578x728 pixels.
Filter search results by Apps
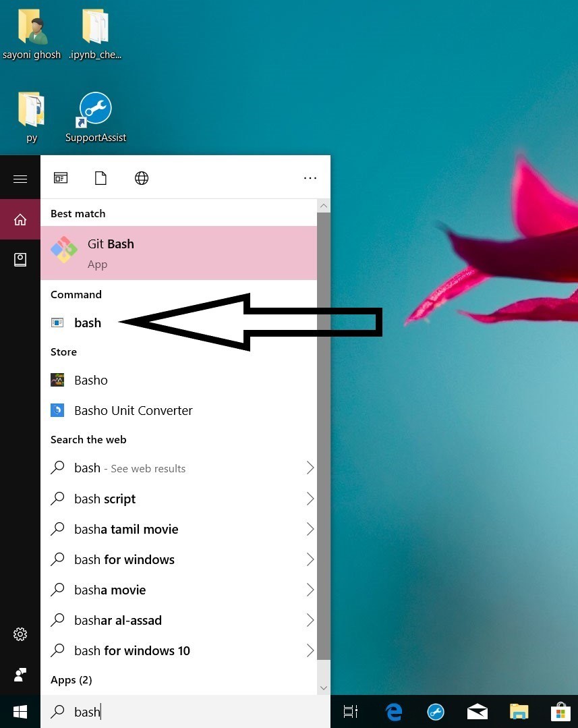coord(61,178)
